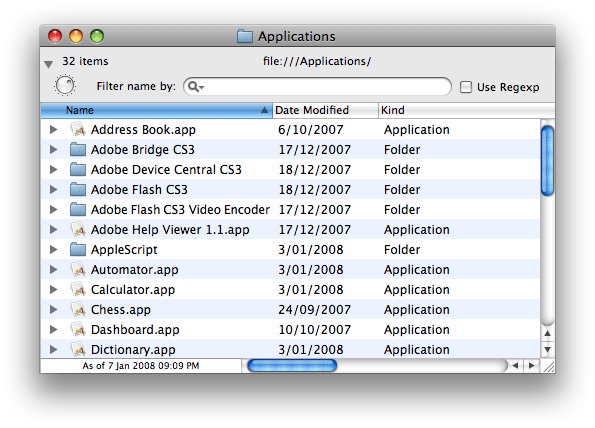Click the Application kind cell for Chess.app
595x428 pixels.
417,310
